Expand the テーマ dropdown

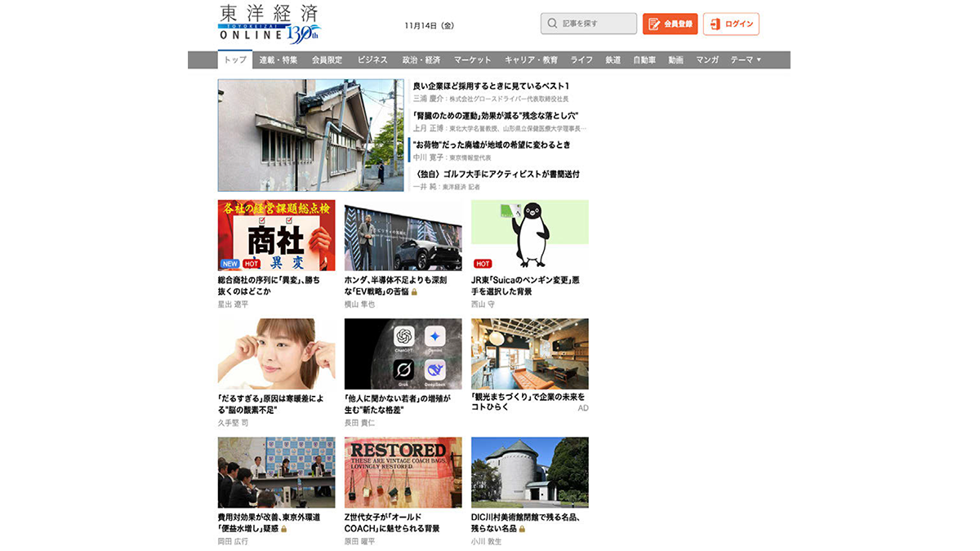[x=745, y=60]
